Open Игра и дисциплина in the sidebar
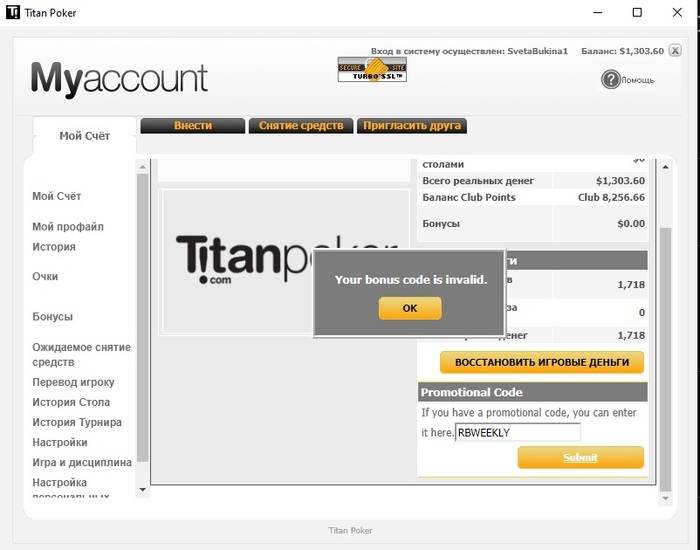 pyautogui.click(x=82, y=462)
